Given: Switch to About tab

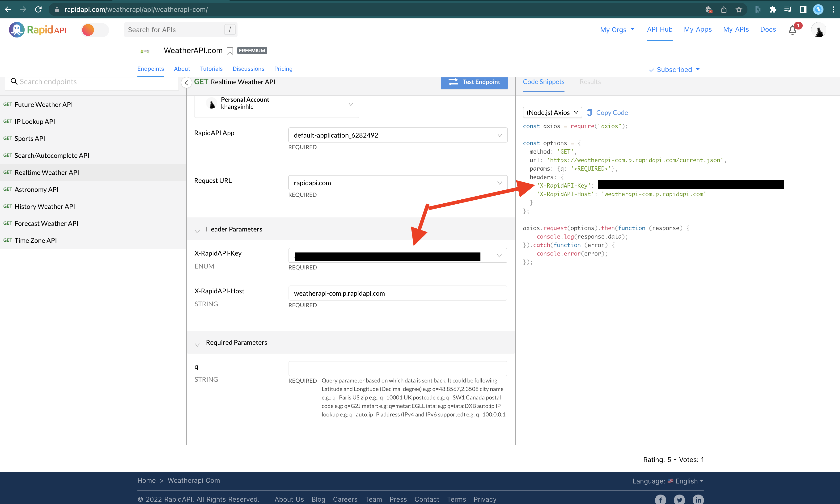Looking at the screenshot, I should coord(182,69).
